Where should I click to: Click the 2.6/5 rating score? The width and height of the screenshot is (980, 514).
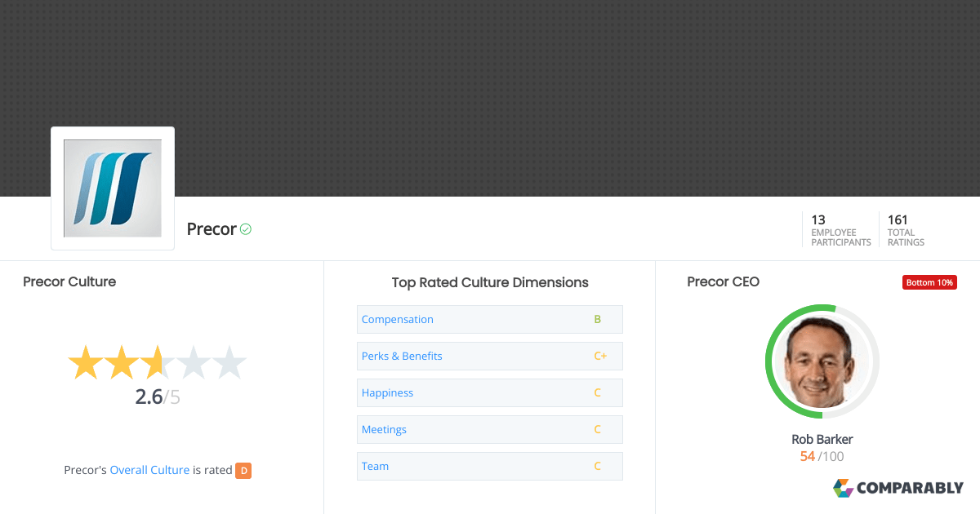pyautogui.click(x=158, y=397)
